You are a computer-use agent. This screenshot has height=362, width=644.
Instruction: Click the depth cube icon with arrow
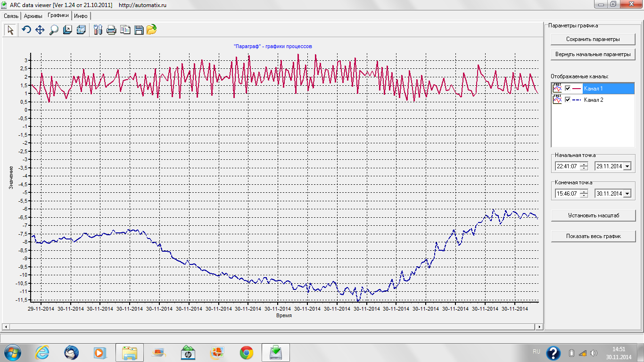pyautogui.click(x=67, y=30)
